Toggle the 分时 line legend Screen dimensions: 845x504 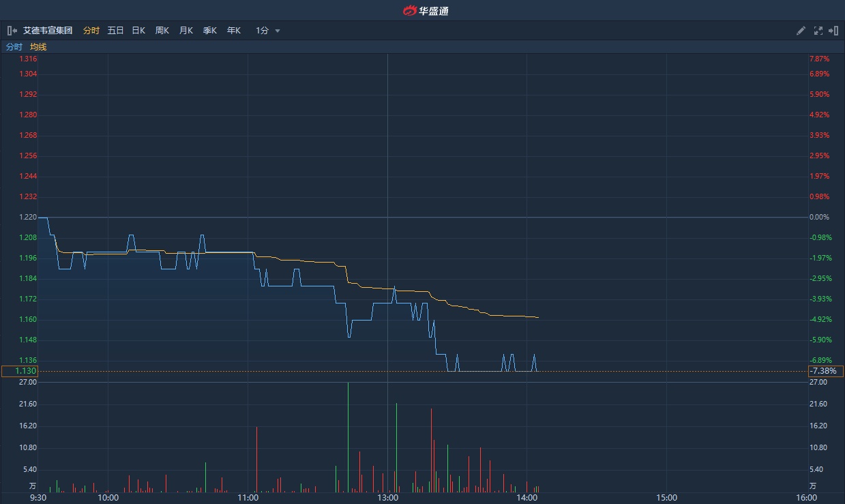pyautogui.click(x=14, y=47)
